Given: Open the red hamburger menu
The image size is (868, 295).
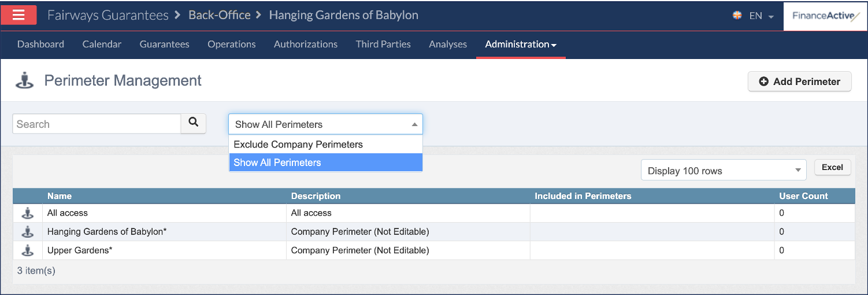Looking at the screenshot, I should pyautogui.click(x=18, y=15).
